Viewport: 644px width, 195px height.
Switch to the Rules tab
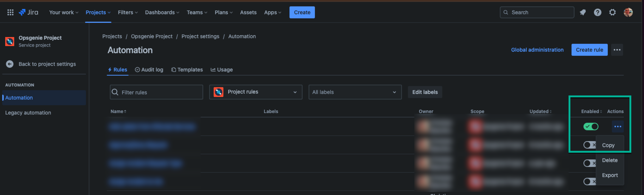click(117, 70)
